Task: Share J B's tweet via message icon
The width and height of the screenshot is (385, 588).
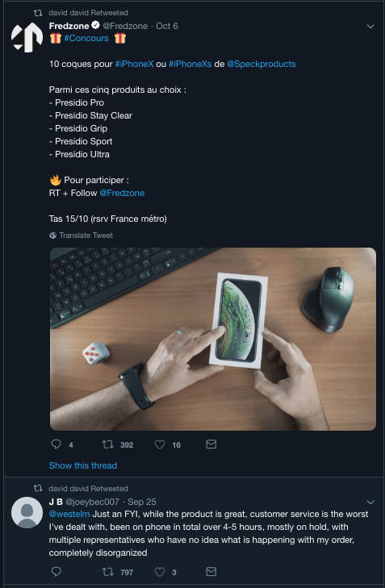Action: pos(211,572)
